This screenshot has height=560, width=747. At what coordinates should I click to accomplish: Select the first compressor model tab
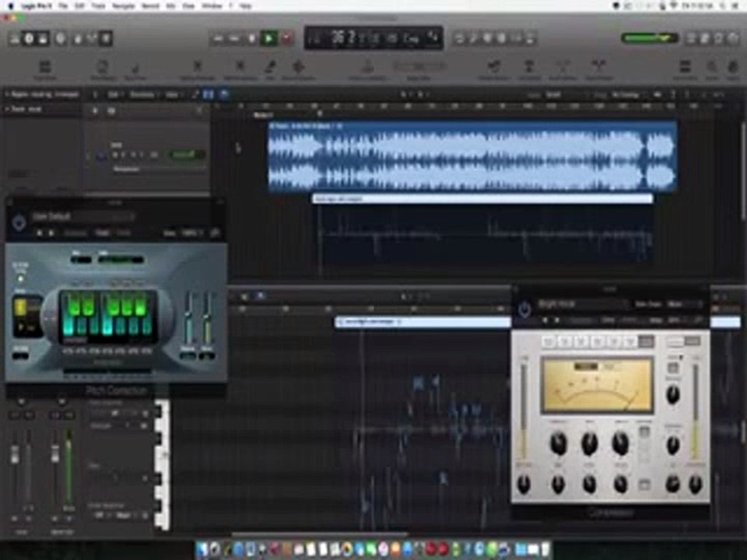point(549,341)
